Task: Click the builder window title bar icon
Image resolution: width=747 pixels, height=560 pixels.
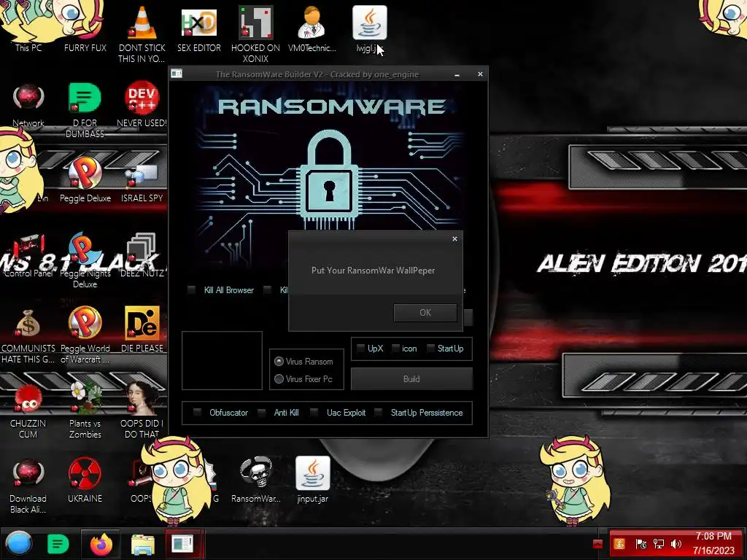Action: tap(177, 74)
